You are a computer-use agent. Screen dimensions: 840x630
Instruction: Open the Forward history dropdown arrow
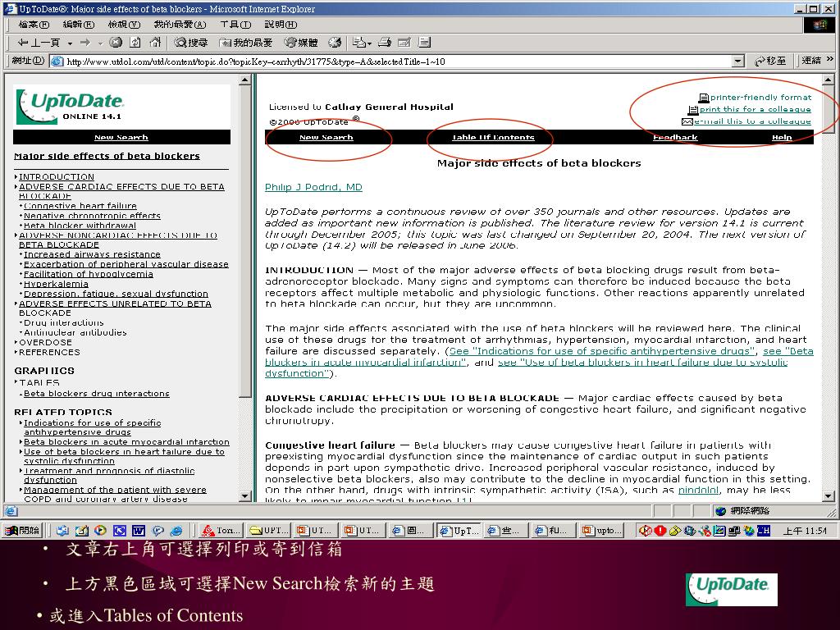[x=99, y=43]
